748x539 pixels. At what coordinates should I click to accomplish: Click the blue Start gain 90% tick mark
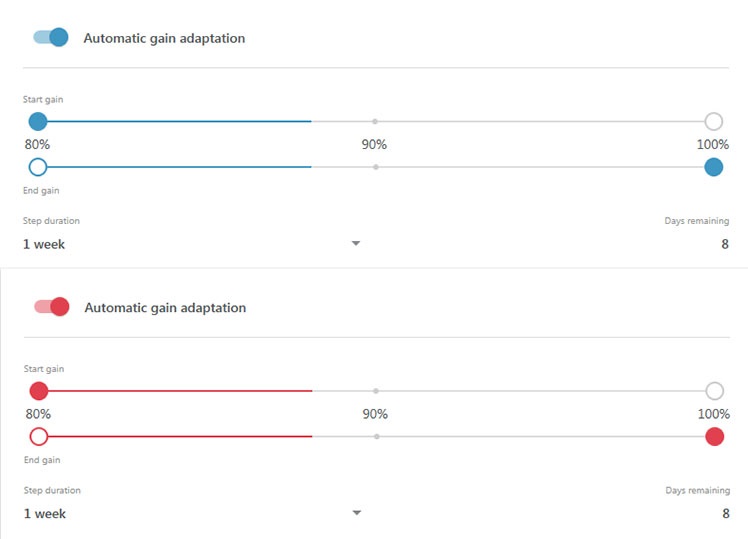[x=375, y=122]
